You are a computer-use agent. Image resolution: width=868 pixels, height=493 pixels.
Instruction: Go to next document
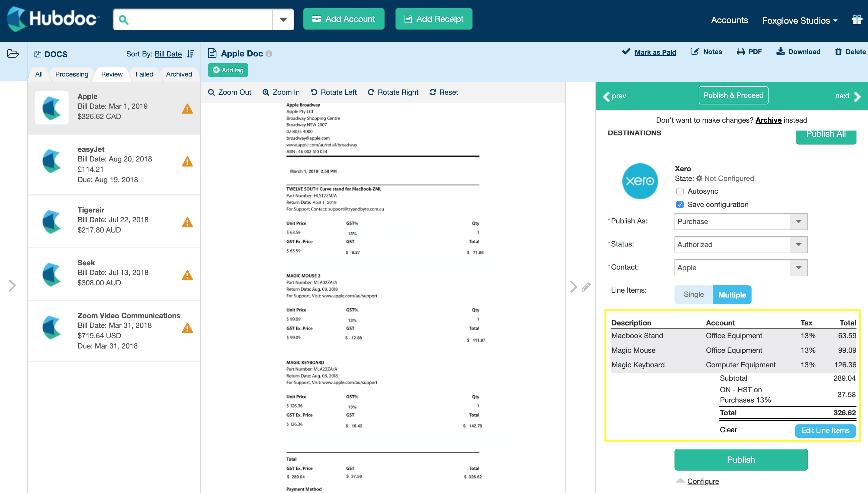pyautogui.click(x=848, y=96)
